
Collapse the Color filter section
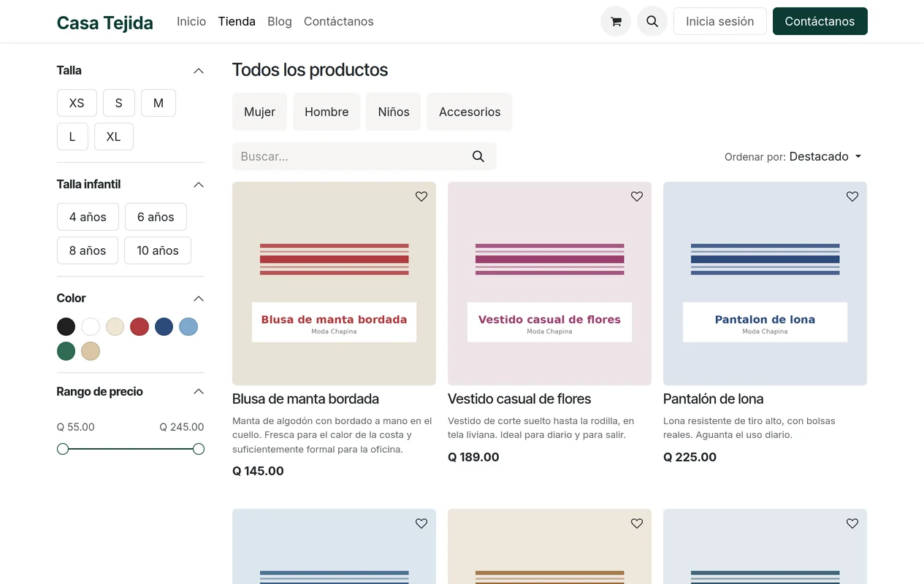point(198,299)
